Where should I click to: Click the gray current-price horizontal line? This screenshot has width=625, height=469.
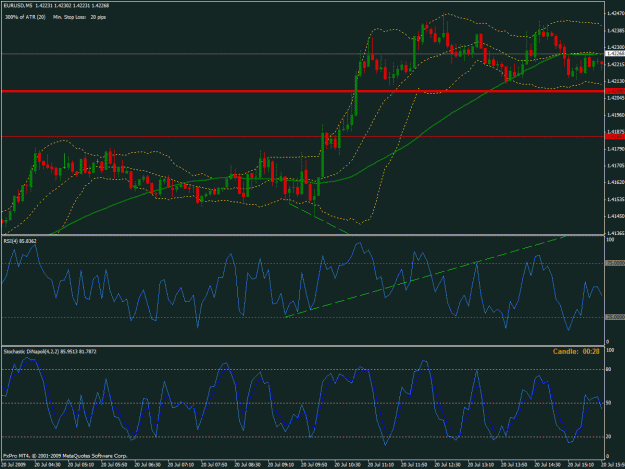pyautogui.click(x=303, y=53)
